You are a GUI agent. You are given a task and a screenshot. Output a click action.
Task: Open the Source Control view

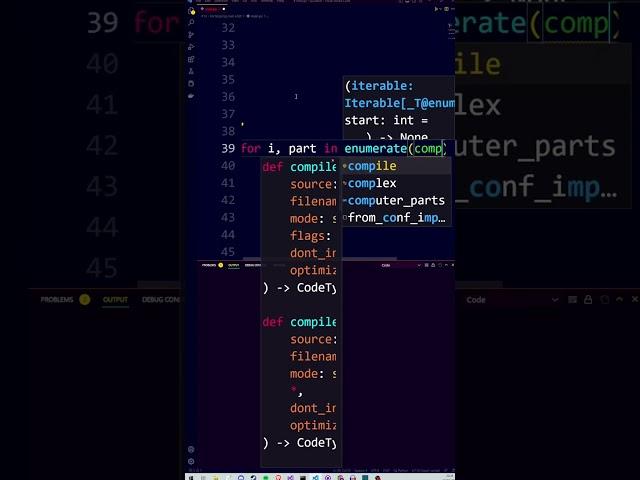point(191,35)
